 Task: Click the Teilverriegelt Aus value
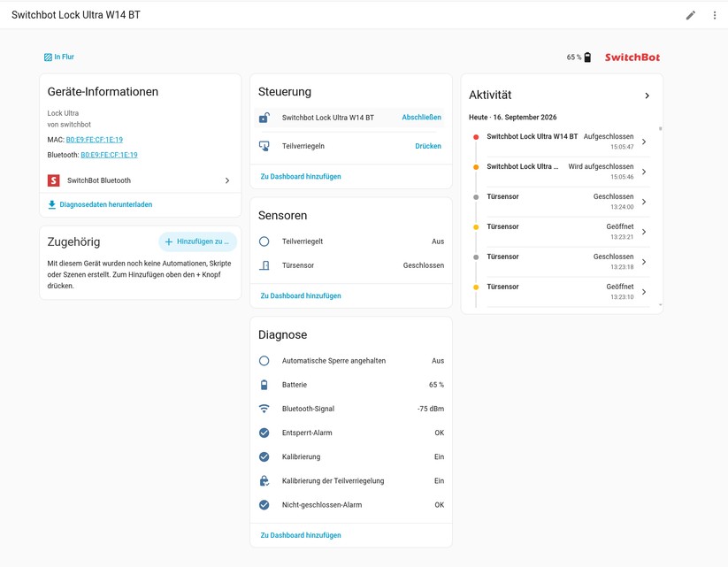click(438, 241)
